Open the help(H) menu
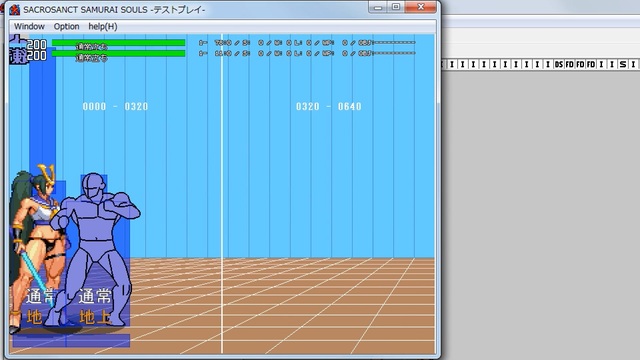Viewport: 640px width, 360px height. pyautogui.click(x=103, y=27)
